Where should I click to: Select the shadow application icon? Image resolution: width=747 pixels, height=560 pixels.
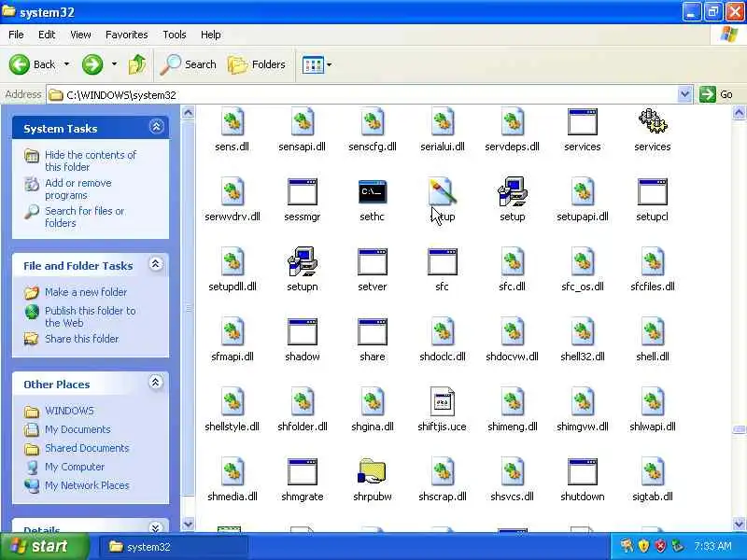click(302, 331)
